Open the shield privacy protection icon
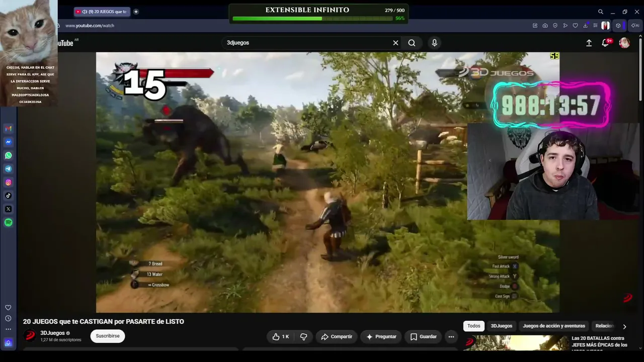The image size is (644, 362). [555, 26]
